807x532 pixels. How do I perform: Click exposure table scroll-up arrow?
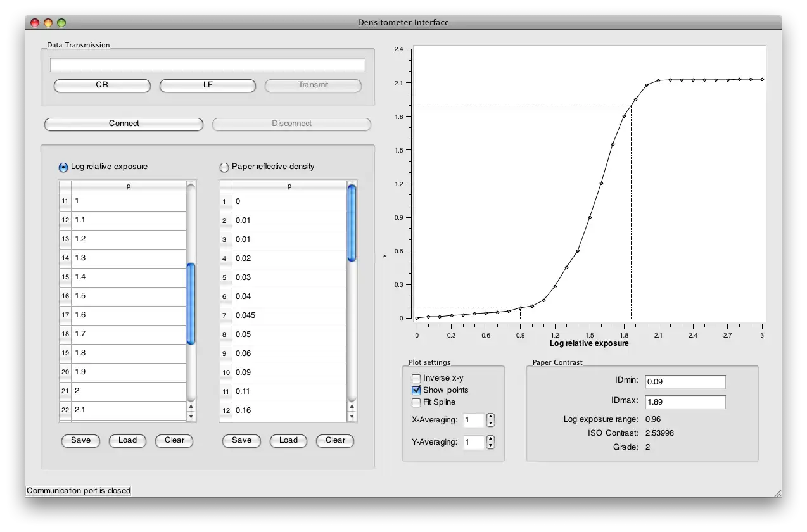pos(191,407)
